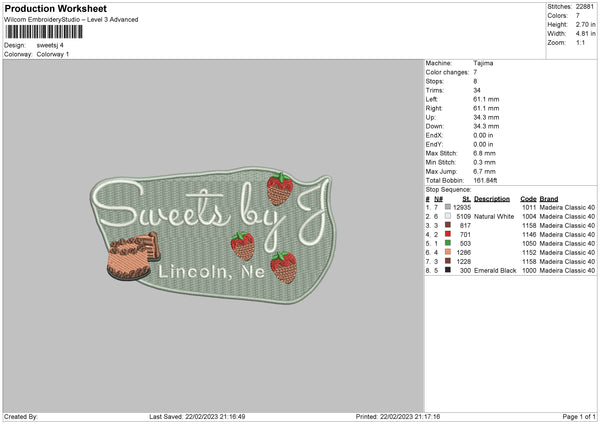
Task: Select the brown swatch with 817 stitches
Action: (448, 225)
